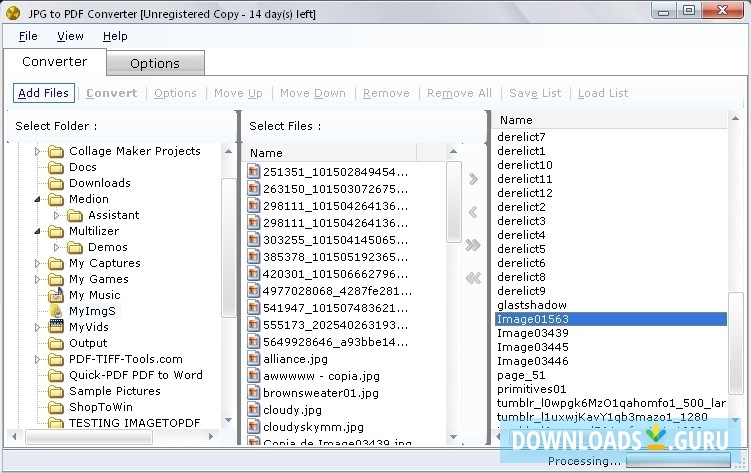Click the Docs folder icon
This screenshot has height=473, width=751.
[x=56, y=167]
